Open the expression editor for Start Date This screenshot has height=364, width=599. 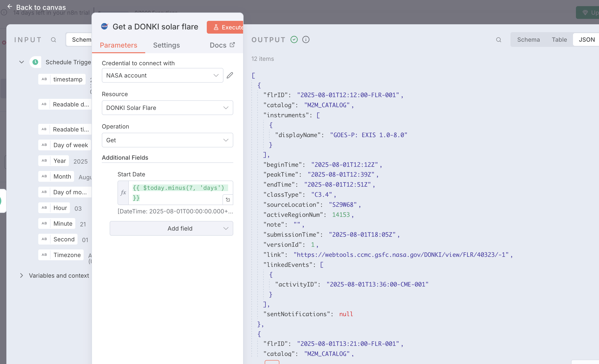pyautogui.click(x=228, y=200)
